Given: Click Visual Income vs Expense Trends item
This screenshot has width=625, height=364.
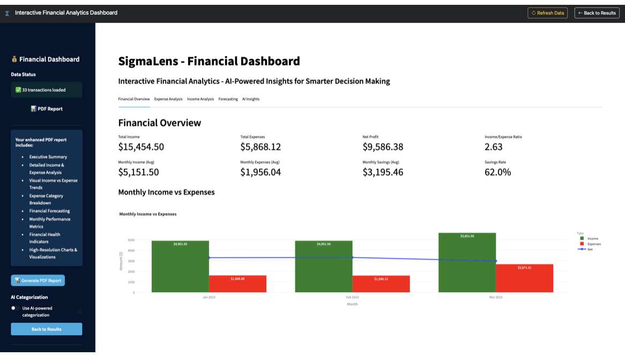Looking at the screenshot, I should 54,184.
